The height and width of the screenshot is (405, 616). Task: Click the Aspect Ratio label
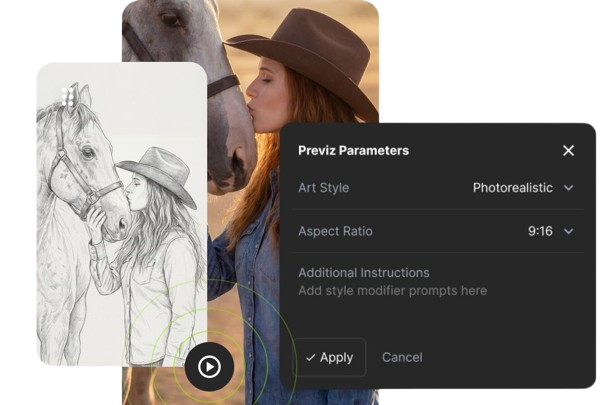pyautogui.click(x=335, y=231)
